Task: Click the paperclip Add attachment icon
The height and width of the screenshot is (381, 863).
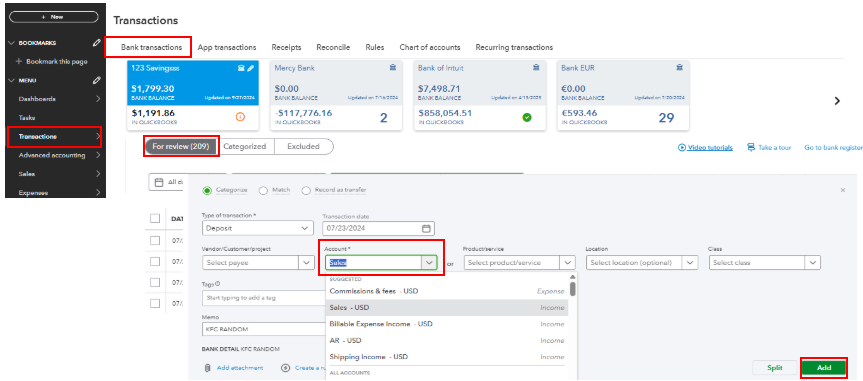Action: (x=207, y=368)
